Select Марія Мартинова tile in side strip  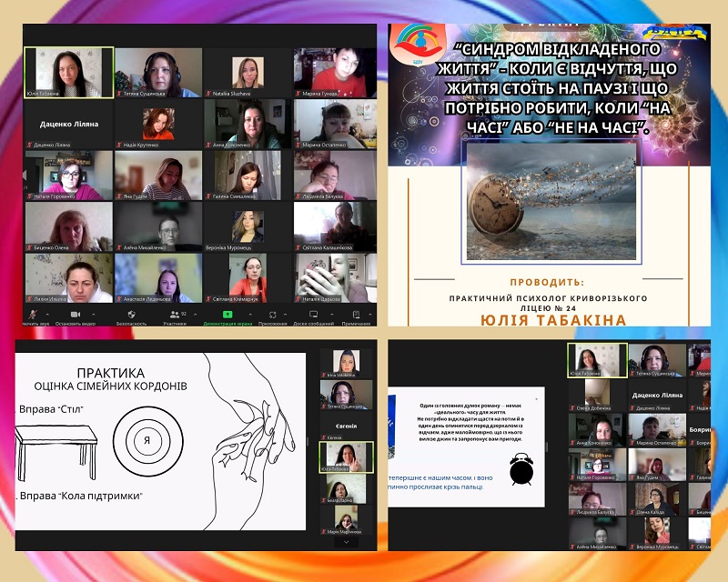click(x=347, y=520)
